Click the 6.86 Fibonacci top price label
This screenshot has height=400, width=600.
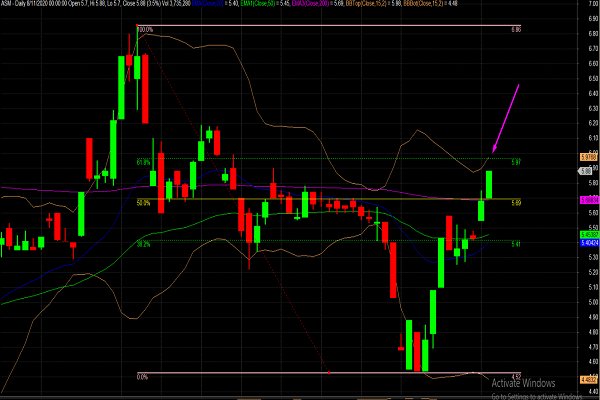[516, 29]
